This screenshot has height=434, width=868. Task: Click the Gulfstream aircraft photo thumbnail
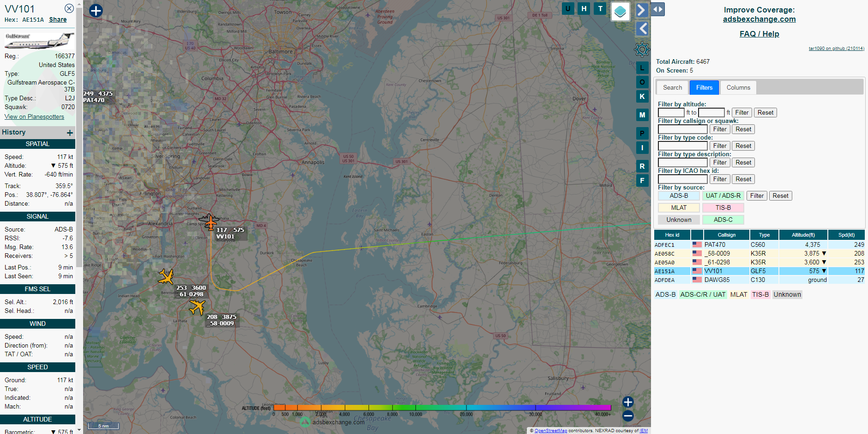pos(39,40)
